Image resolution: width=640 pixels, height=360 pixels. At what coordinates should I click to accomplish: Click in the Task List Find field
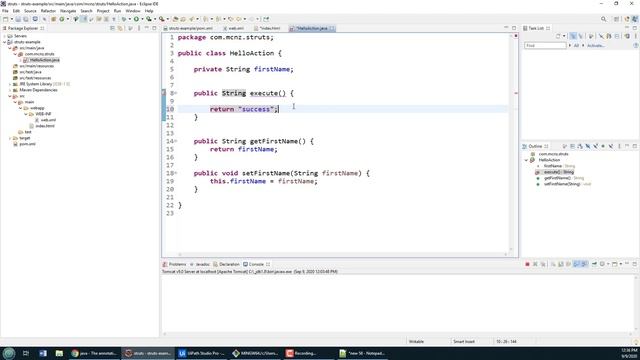(545, 45)
